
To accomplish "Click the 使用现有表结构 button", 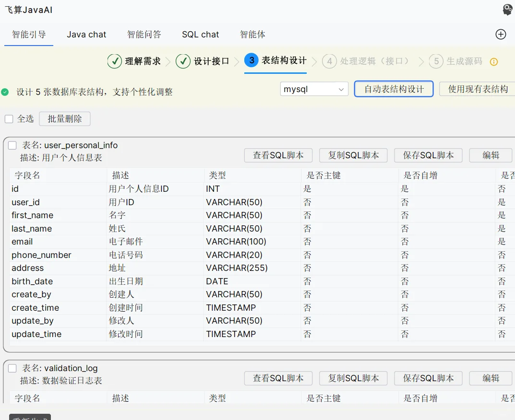I will click(x=478, y=89).
